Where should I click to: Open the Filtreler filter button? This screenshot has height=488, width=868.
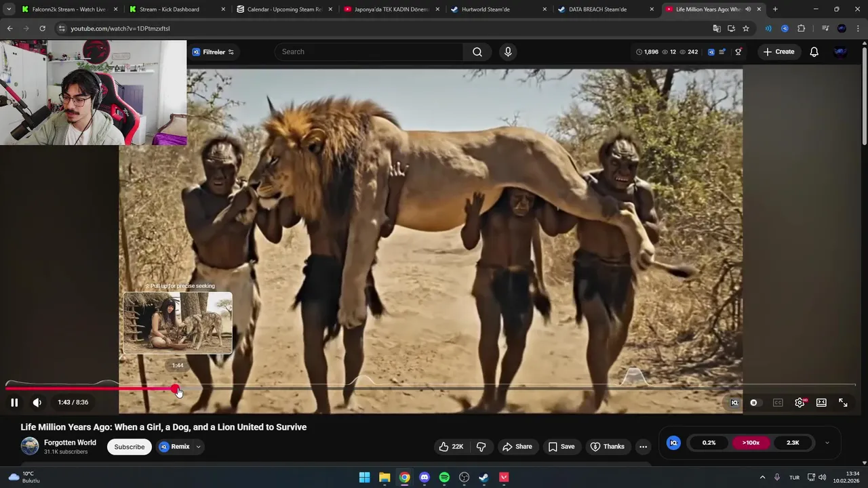point(213,52)
